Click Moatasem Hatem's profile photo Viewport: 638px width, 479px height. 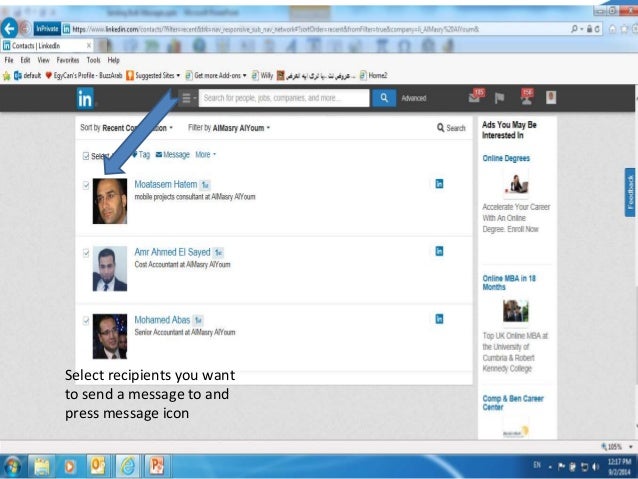pos(110,201)
